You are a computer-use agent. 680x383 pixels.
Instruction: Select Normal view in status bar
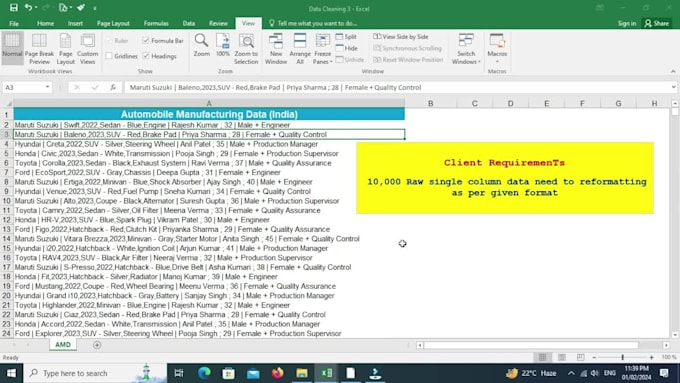(x=543, y=357)
